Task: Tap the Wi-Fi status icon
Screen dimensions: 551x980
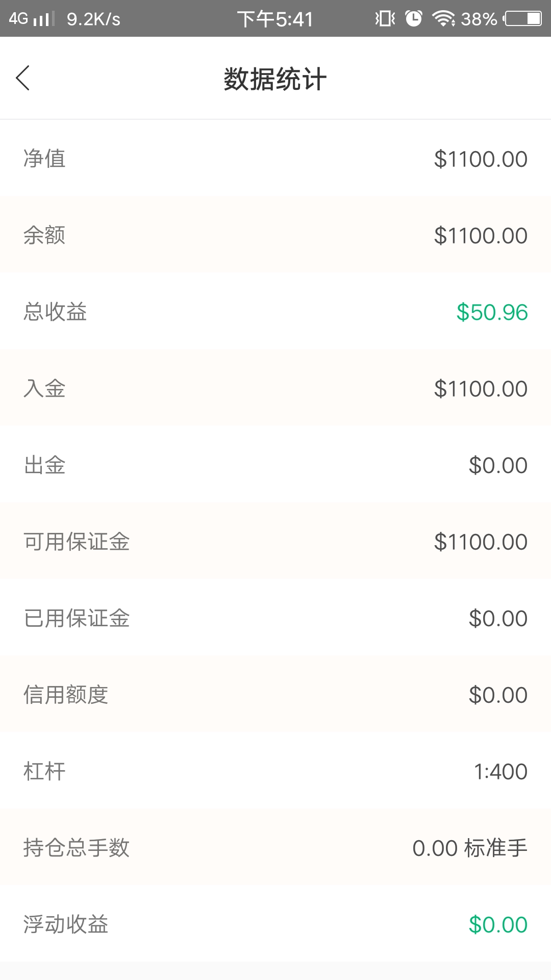Action: 443,19
